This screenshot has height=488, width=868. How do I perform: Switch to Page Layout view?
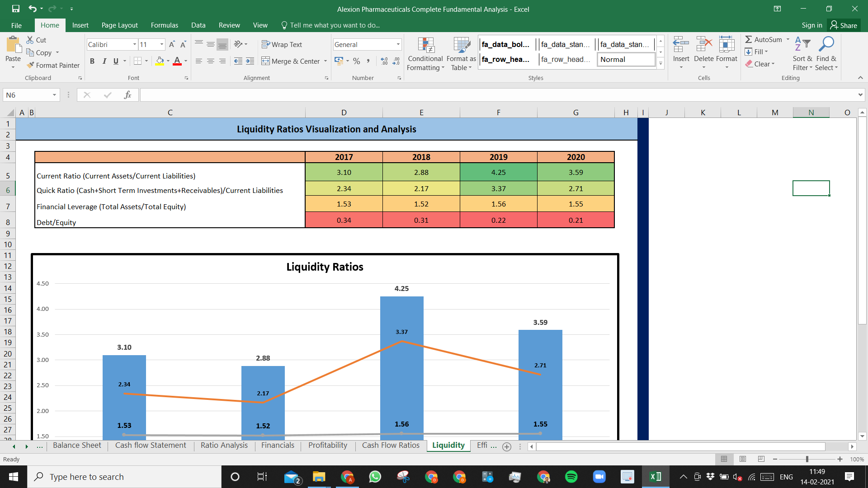pos(743,459)
